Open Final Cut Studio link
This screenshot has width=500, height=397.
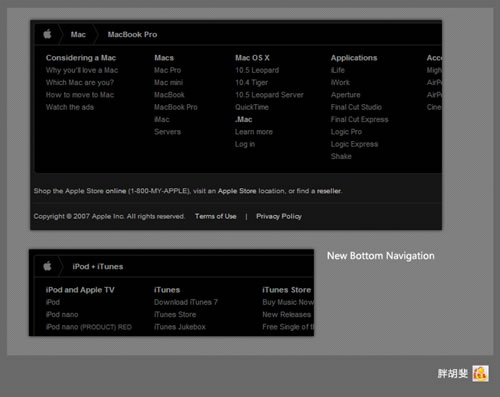click(x=356, y=107)
